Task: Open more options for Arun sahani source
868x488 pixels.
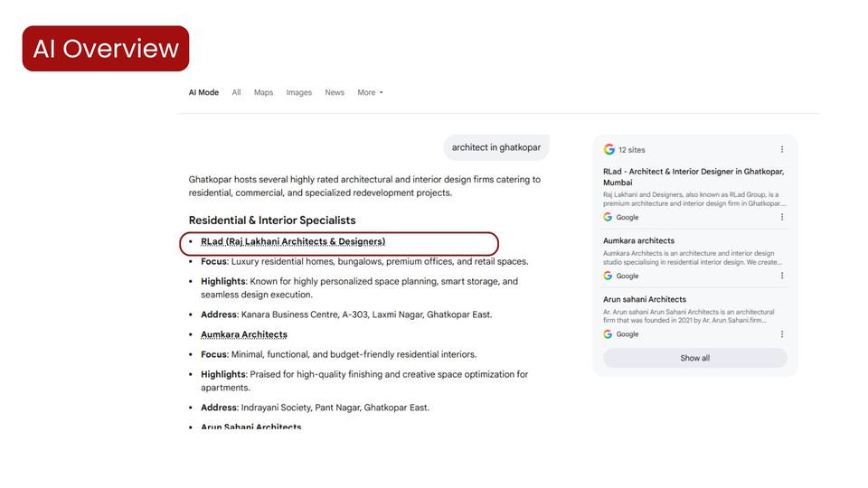Action: (781, 334)
